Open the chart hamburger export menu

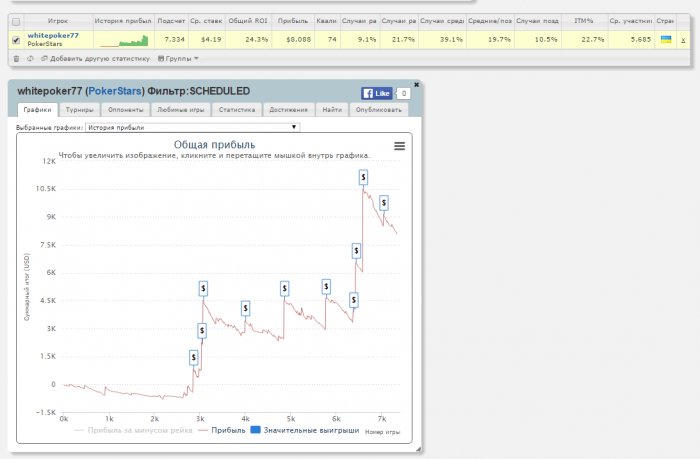coord(400,146)
